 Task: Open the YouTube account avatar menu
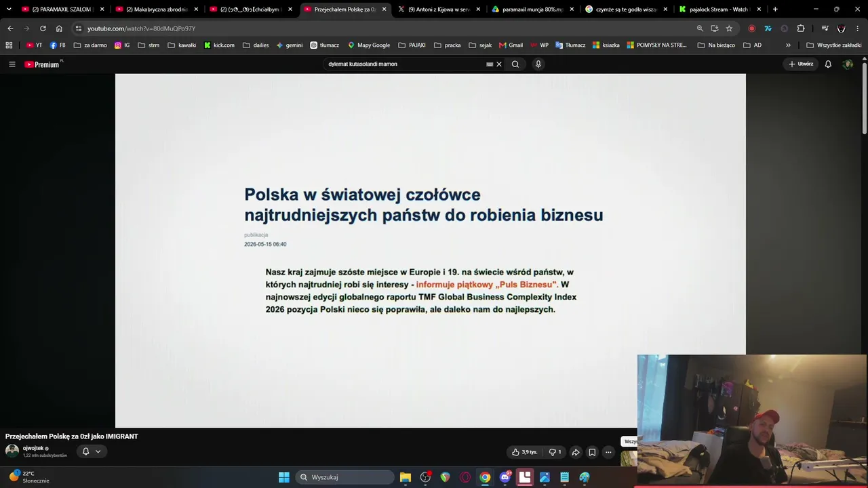pos(848,64)
